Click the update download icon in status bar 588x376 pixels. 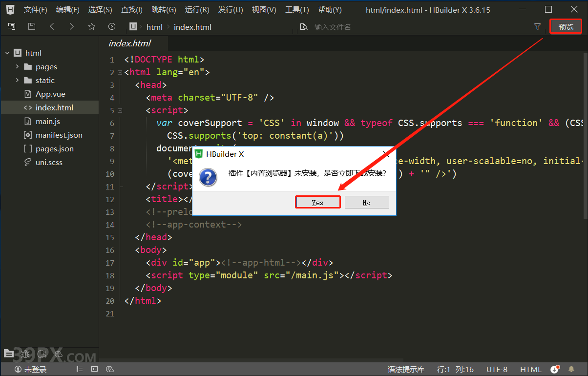click(555, 369)
